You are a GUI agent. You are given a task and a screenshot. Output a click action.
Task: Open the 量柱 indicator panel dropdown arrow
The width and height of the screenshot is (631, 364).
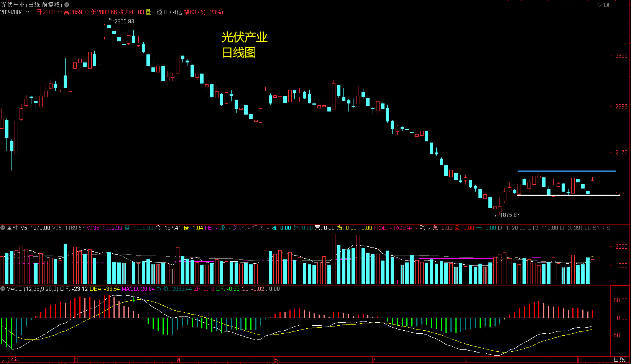pyautogui.click(x=3, y=228)
